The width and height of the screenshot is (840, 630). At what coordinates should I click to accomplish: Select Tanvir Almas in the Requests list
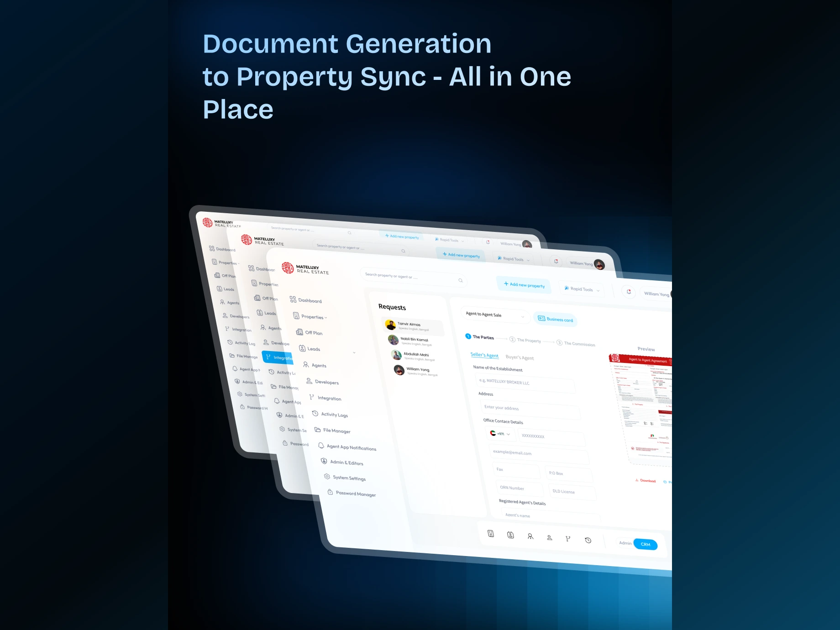click(413, 326)
